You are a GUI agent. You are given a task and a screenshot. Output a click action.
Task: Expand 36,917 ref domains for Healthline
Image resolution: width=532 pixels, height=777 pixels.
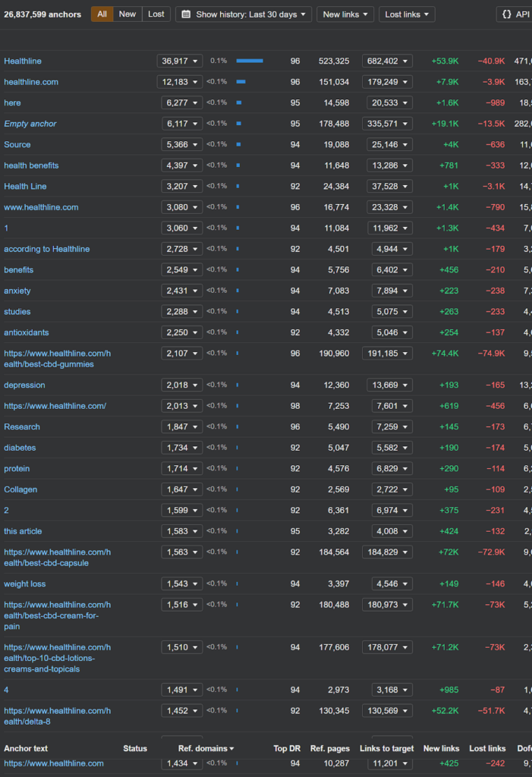179,61
